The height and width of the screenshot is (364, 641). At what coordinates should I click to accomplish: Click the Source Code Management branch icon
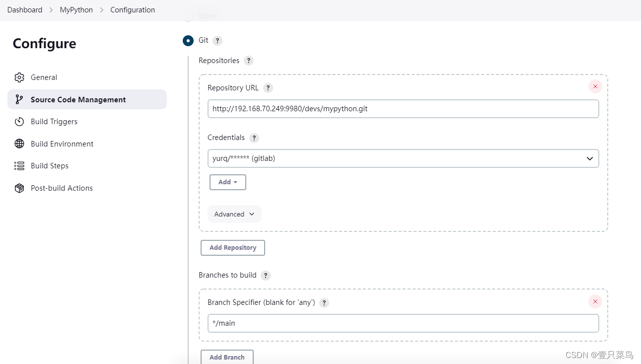point(19,99)
